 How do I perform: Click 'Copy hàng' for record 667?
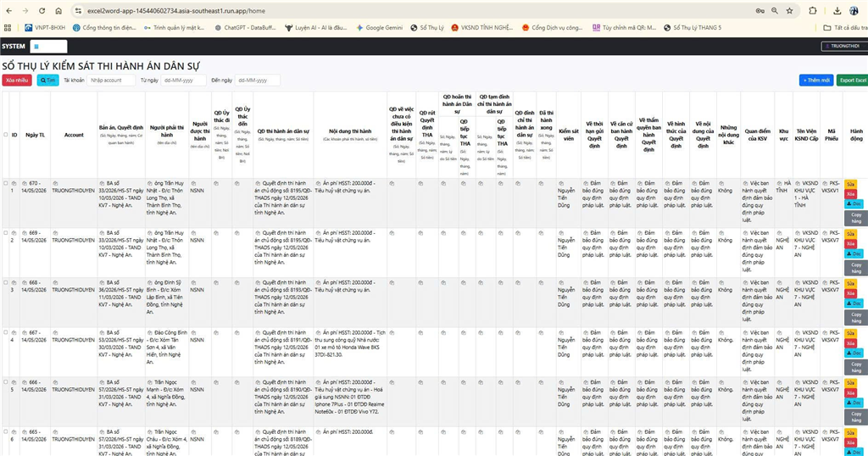(x=856, y=367)
